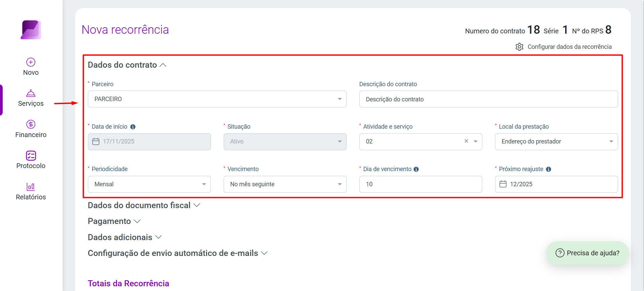Click the info icon beside Próximo reajuste

point(548,169)
